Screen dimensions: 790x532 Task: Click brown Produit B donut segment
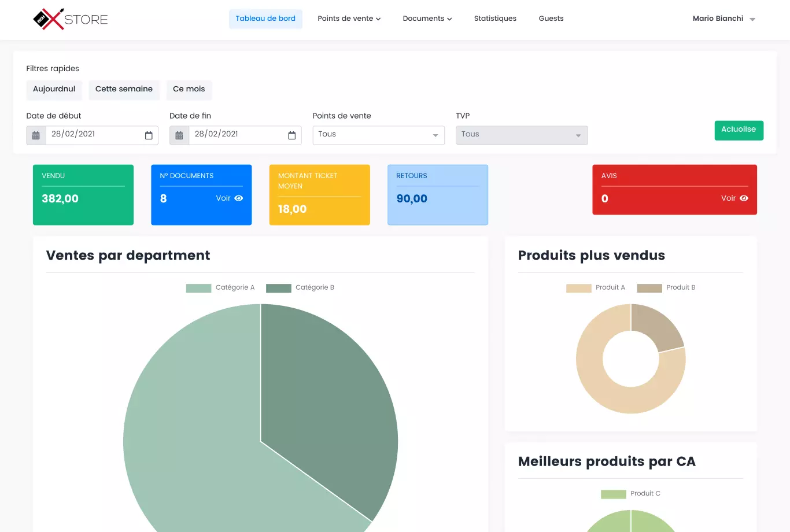tap(660, 327)
